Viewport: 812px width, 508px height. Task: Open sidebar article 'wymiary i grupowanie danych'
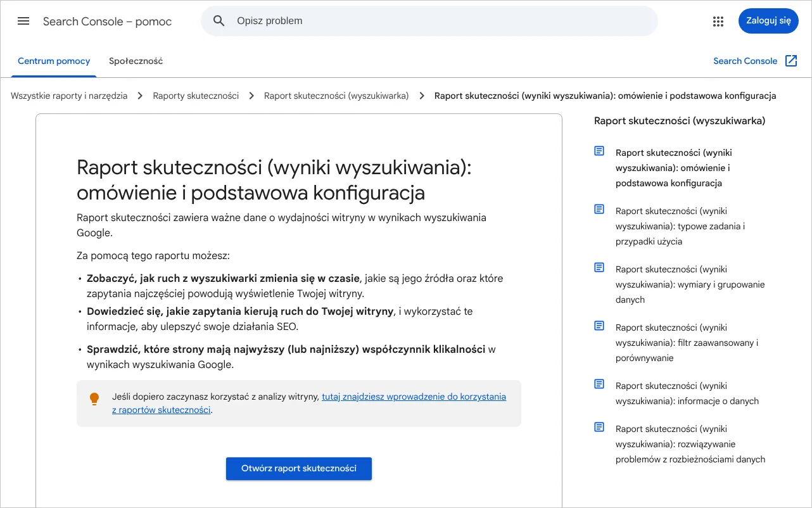click(690, 284)
